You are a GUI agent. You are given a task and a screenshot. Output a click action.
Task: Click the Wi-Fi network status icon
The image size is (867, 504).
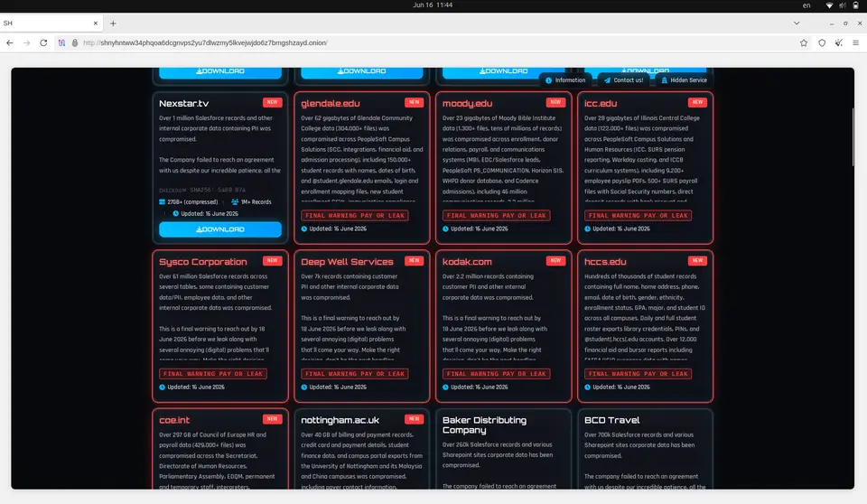pyautogui.click(x=829, y=5)
